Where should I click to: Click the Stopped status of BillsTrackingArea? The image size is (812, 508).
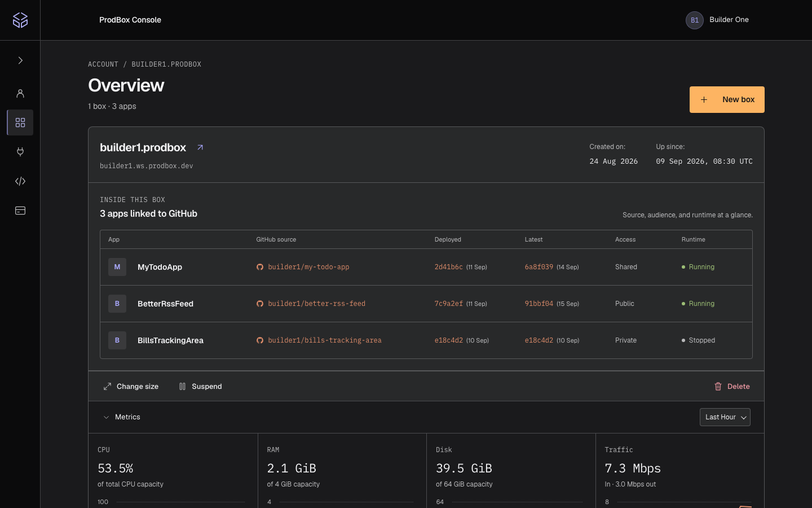[698, 340]
